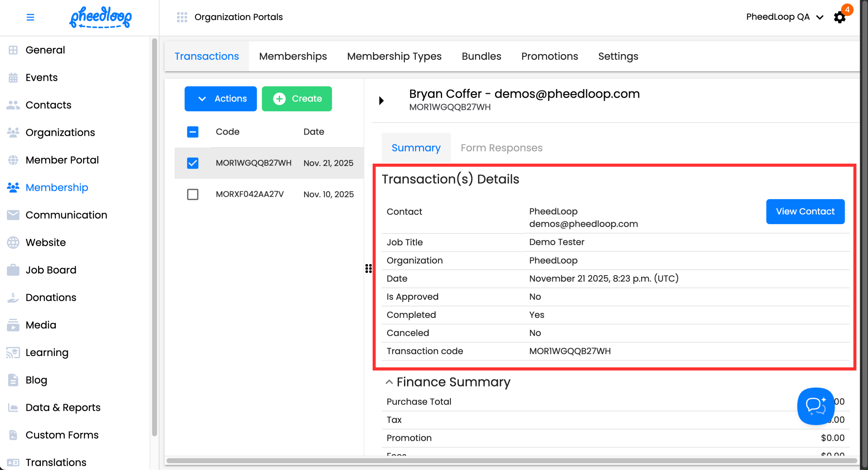Click the settings gear icon with notification badge
This screenshot has width=868, height=470.
coord(840,17)
